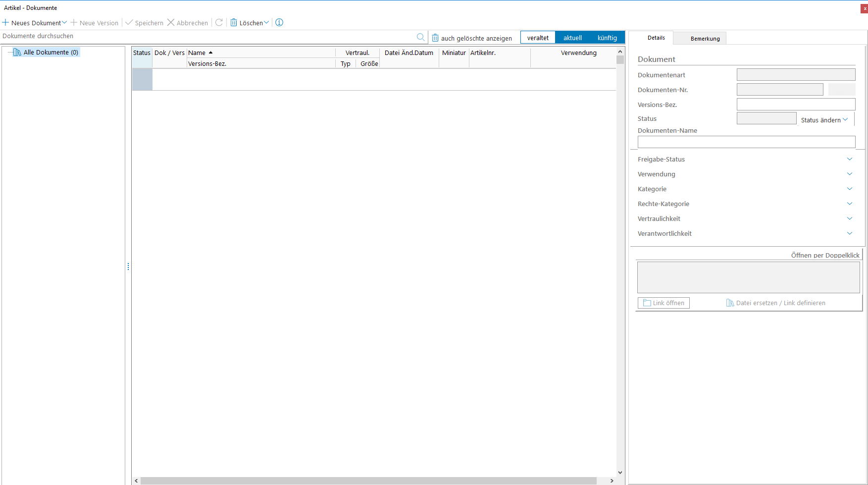Toggle the veraltet filter

[538, 38]
